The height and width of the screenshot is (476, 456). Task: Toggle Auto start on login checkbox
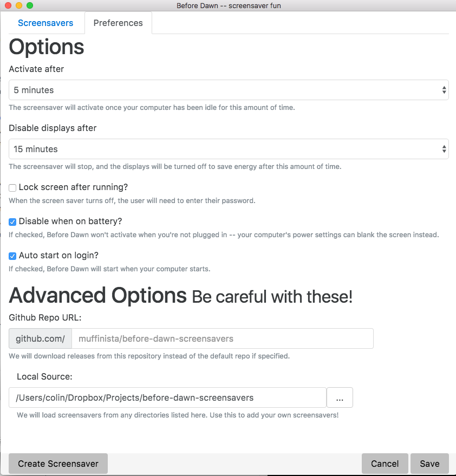(12, 256)
